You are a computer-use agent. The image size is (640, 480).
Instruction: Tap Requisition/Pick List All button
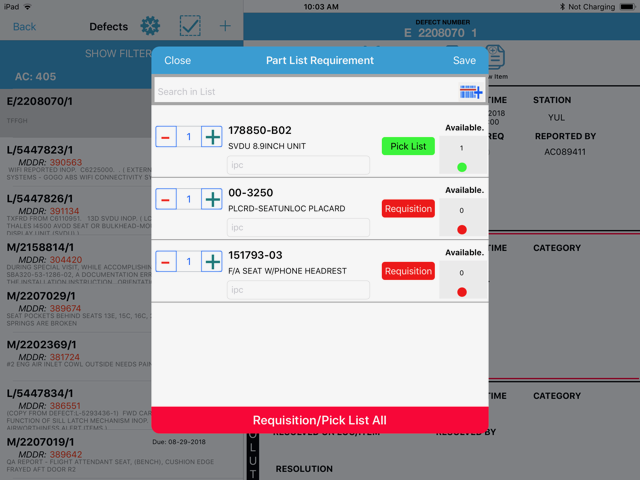point(319,420)
